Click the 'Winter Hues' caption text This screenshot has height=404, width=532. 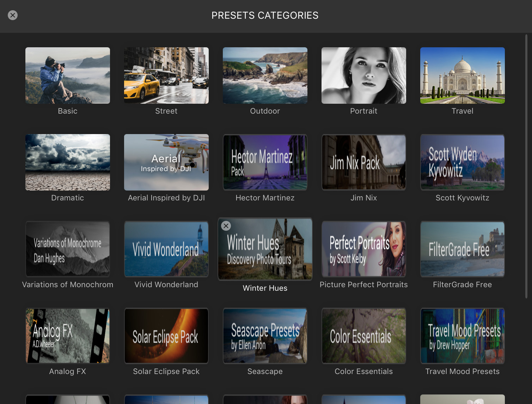265,288
